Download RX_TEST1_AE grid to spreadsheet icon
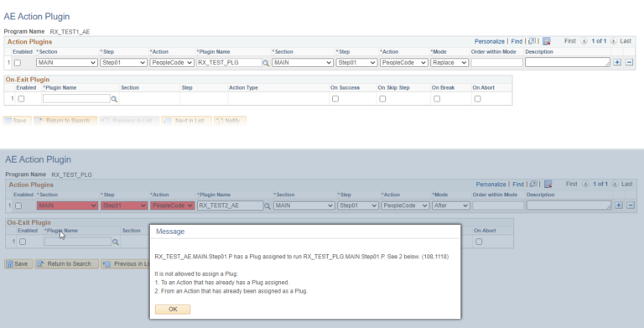Screen dimensions: 644x328 point(546,41)
